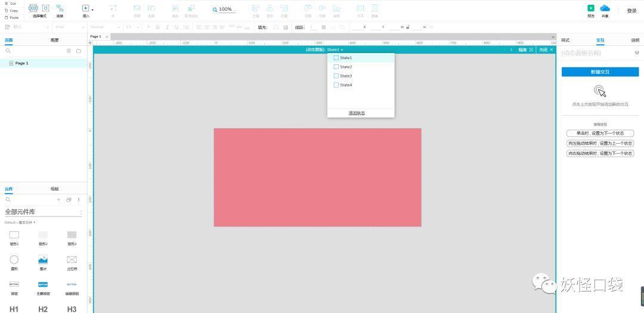Click the 新建交互 (New Interaction) button
Image resolution: width=644 pixels, height=313 pixels.
pyautogui.click(x=600, y=72)
